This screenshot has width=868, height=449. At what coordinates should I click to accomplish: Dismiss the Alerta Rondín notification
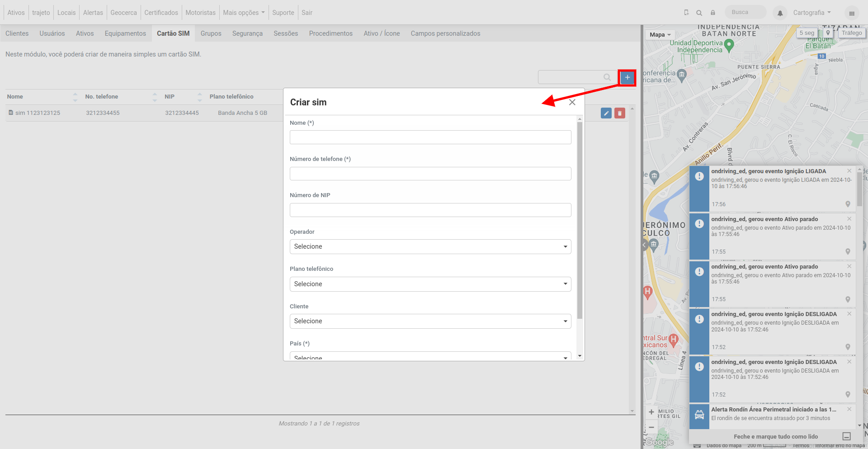pyautogui.click(x=849, y=409)
